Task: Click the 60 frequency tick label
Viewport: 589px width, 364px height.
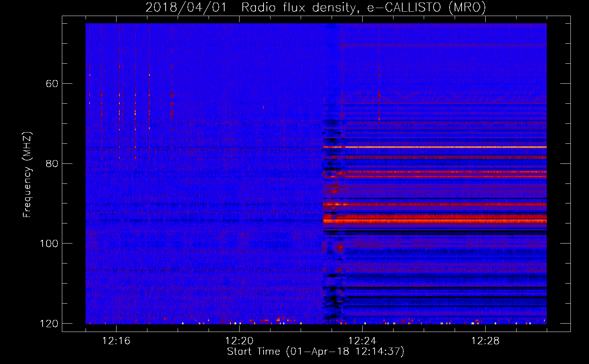Action: tap(52, 84)
